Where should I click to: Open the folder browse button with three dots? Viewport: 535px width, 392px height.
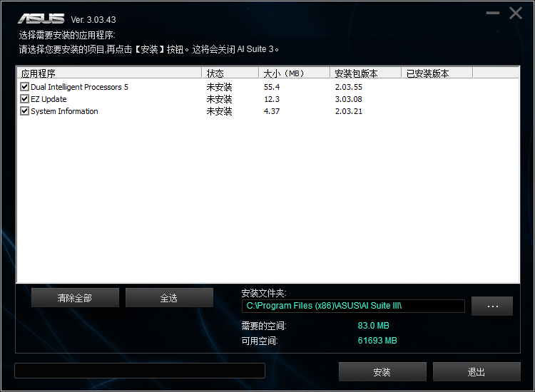click(492, 306)
